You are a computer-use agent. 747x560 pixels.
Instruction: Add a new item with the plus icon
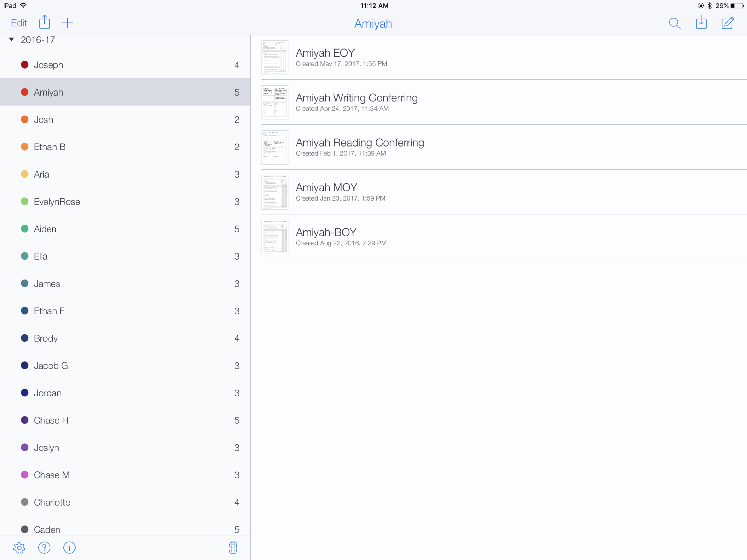[67, 23]
